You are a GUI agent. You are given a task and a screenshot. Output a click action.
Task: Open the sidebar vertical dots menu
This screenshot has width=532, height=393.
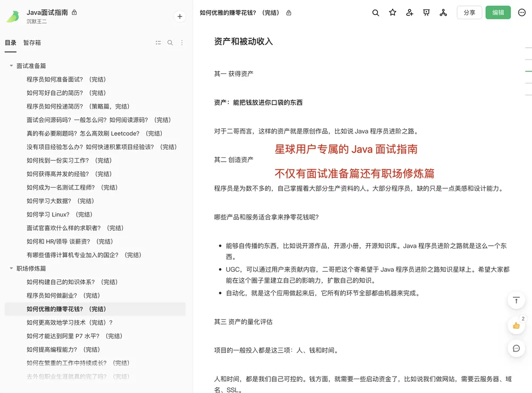[x=182, y=43]
